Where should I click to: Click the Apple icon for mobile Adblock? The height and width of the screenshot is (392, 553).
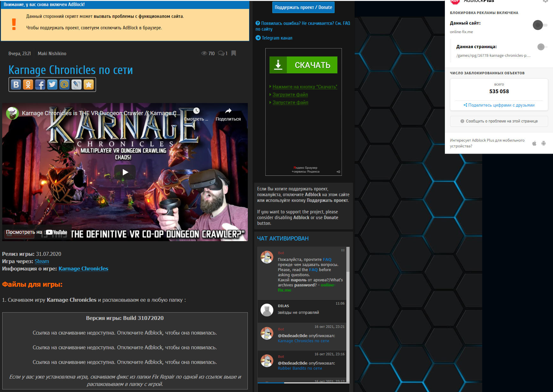[x=534, y=143]
